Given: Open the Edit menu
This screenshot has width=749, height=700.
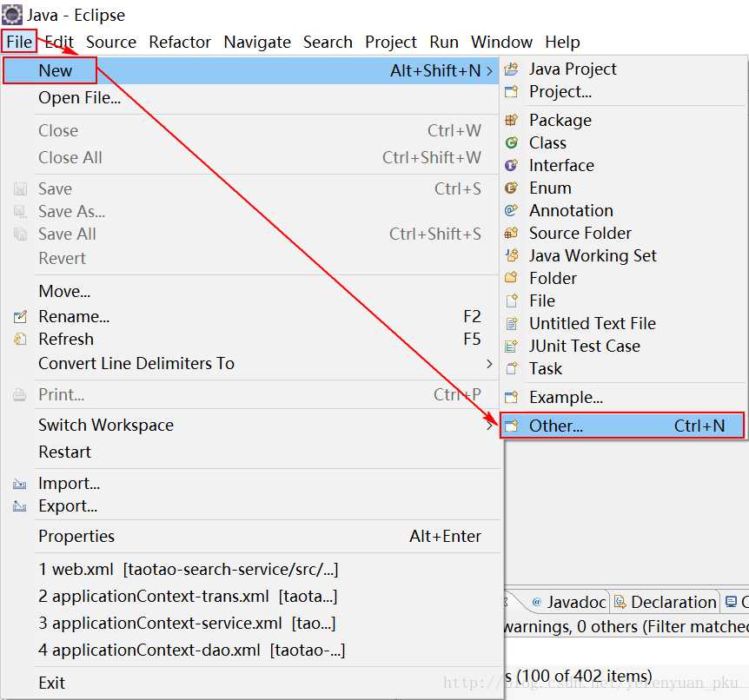Looking at the screenshot, I should coord(59,42).
